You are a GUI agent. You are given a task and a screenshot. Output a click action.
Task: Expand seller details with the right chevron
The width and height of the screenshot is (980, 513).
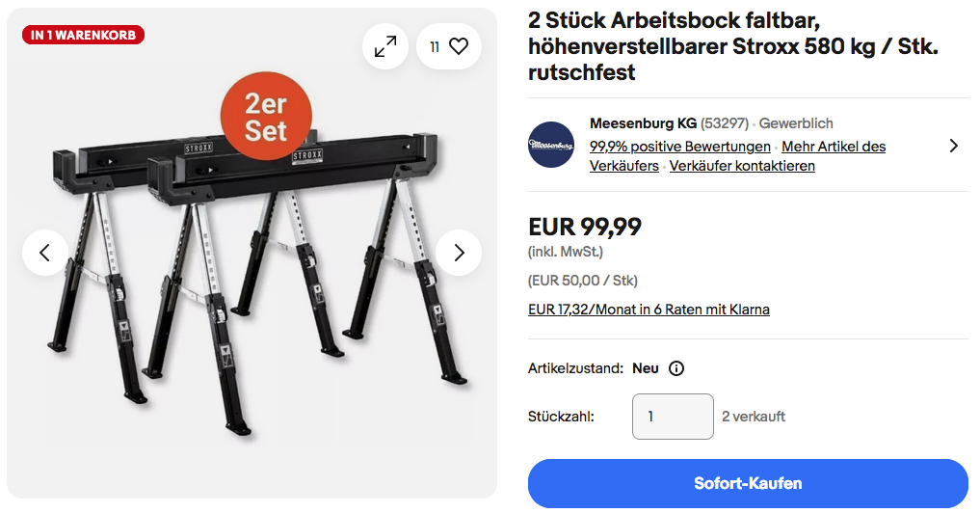click(953, 146)
